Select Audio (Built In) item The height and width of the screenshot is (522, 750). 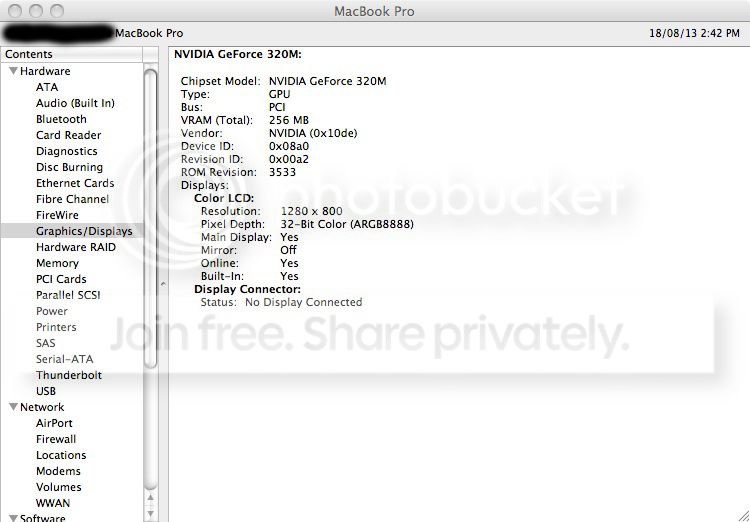75,103
